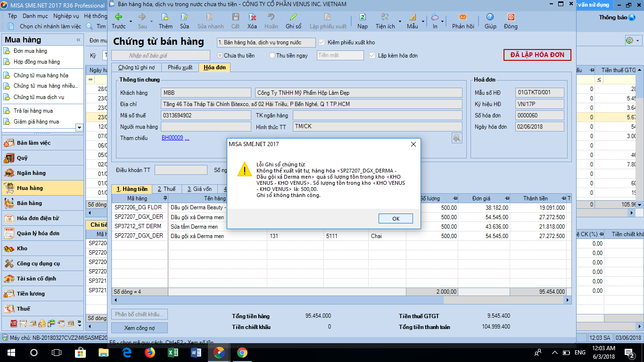The width and height of the screenshot is (644, 362).
Task: Open File Explorer from the taskbar
Action: click(x=103, y=353)
